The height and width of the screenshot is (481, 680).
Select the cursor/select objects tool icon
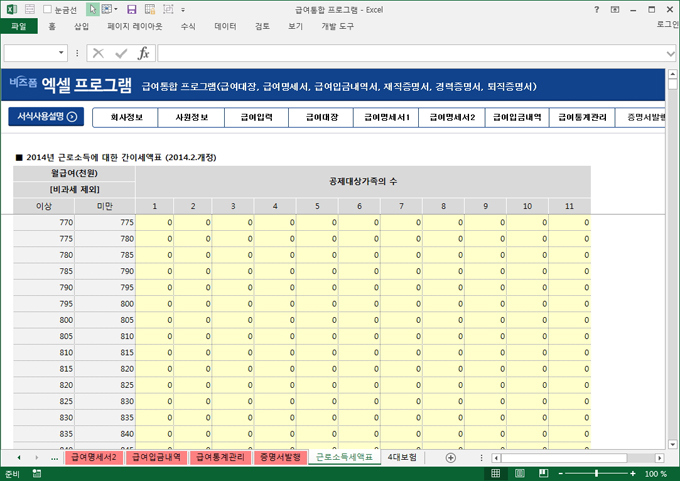[x=93, y=9]
